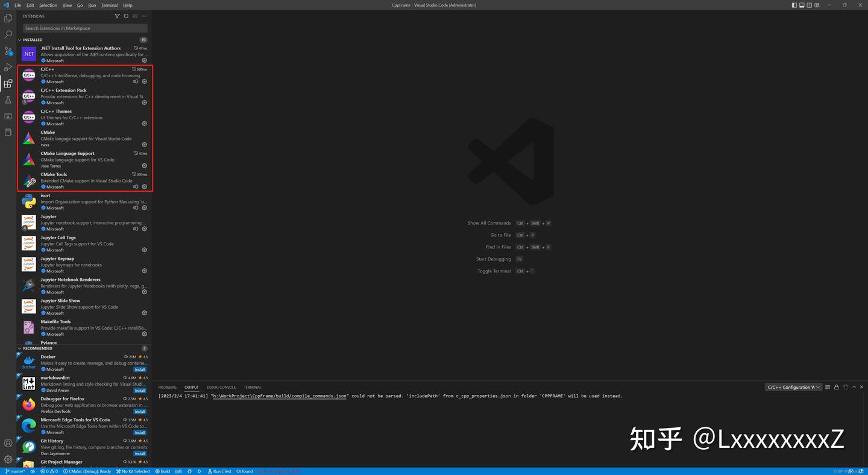Image resolution: width=868 pixels, height=475 pixels.
Task: Open the gear settings for the CMake extension
Action: tap(144, 145)
